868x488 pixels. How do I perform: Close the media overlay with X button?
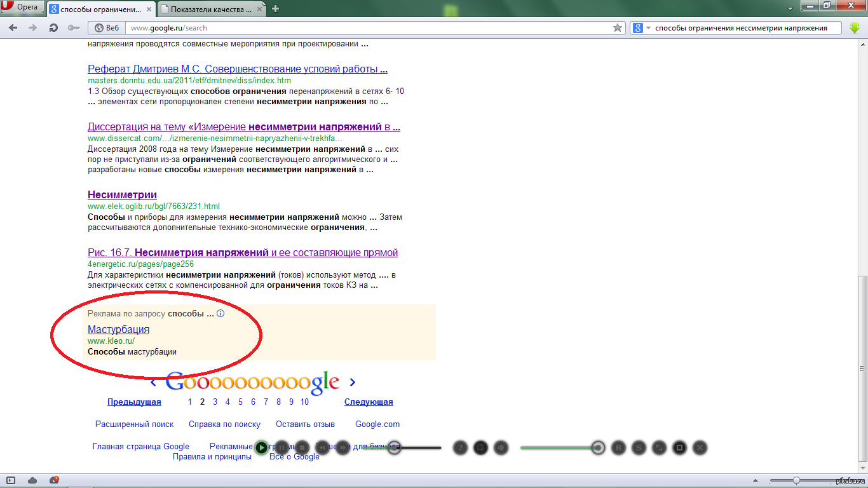(700, 447)
